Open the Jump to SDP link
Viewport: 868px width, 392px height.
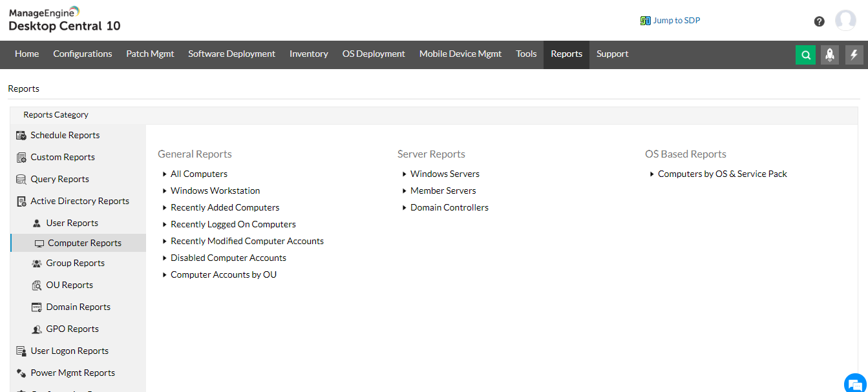(677, 21)
